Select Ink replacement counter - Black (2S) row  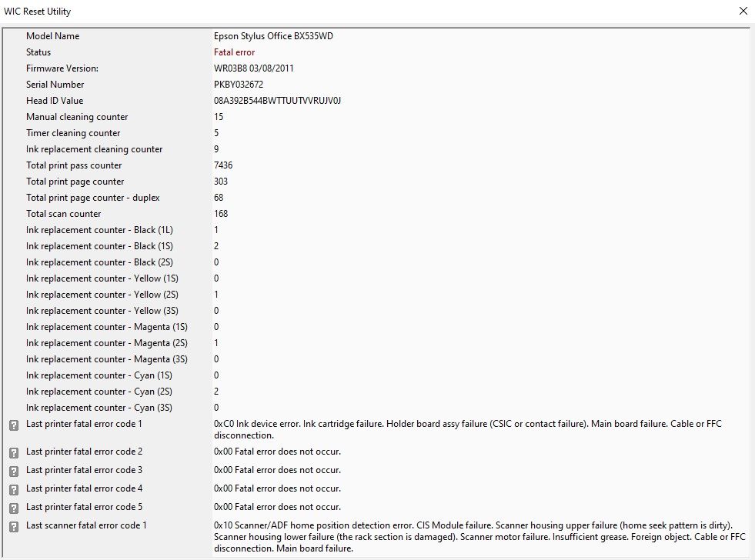pos(376,262)
